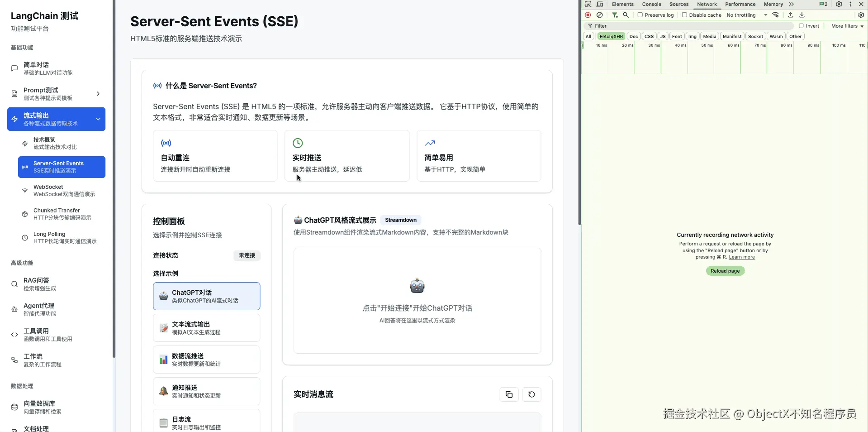Image resolution: width=868 pixels, height=432 pixels.
Task: Select the 文本流式输出 example
Action: point(207,328)
